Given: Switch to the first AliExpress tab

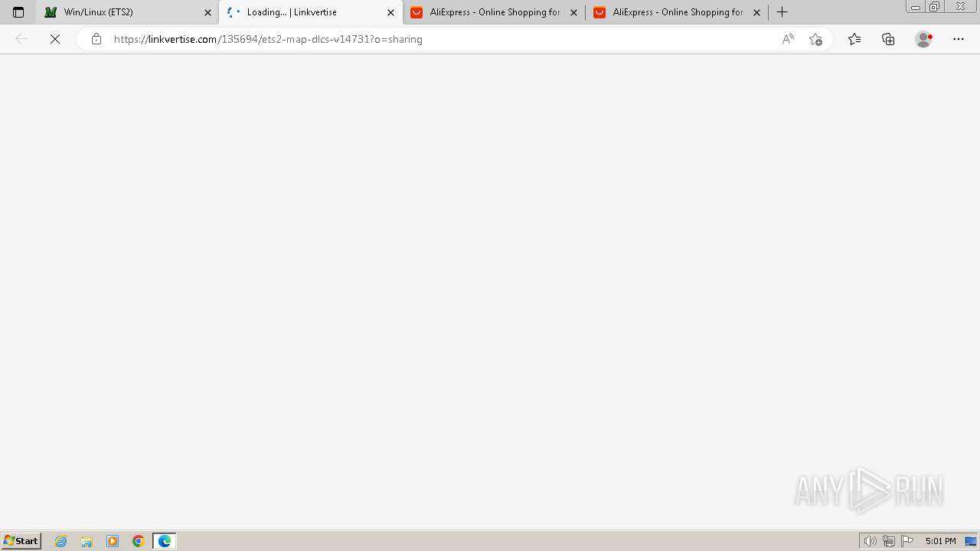Looking at the screenshot, I should (494, 12).
